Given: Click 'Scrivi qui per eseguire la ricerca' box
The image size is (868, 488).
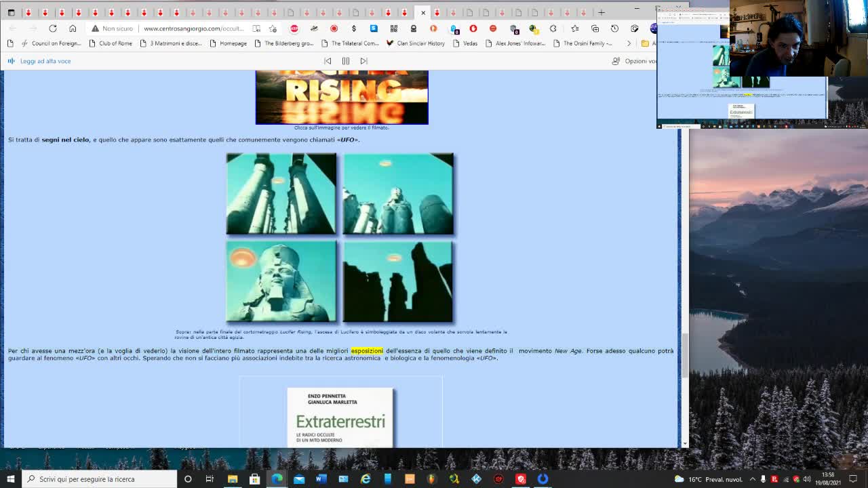Looking at the screenshot, I should [100, 479].
